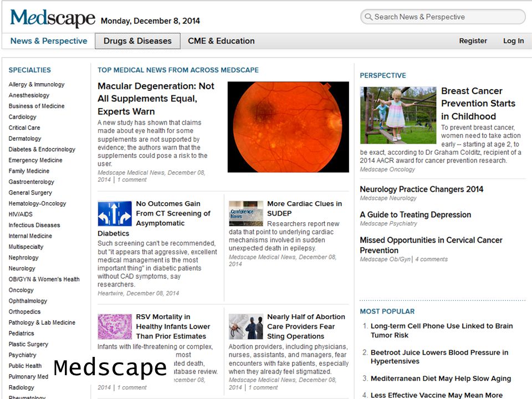Click the pink histology slide thumbnail
Screen dimensions: 532x399
(x=115, y=327)
